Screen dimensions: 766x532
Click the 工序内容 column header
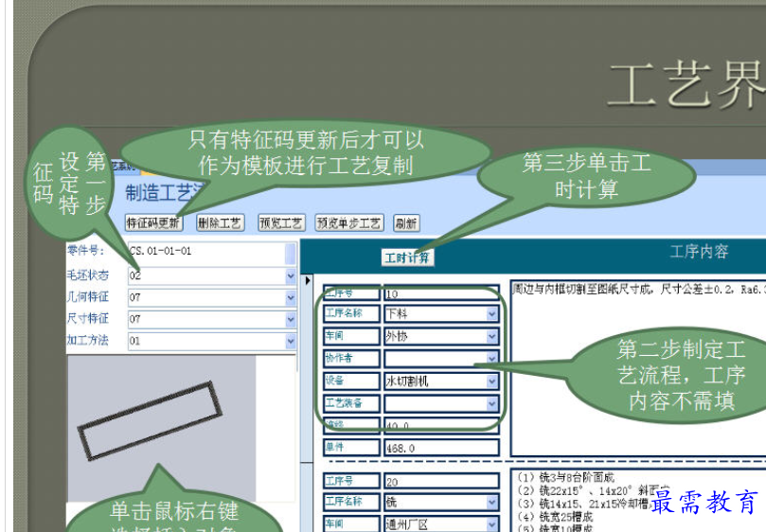699,252
